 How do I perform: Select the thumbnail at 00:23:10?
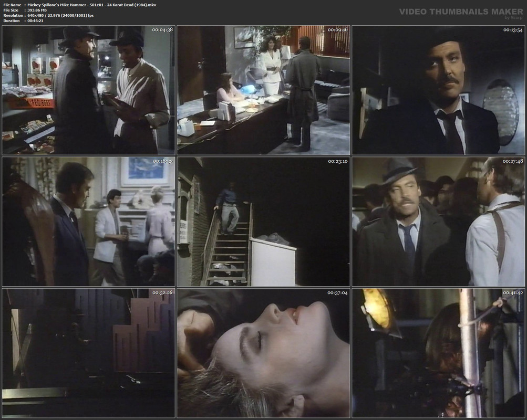pyautogui.click(x=264, y=222)
